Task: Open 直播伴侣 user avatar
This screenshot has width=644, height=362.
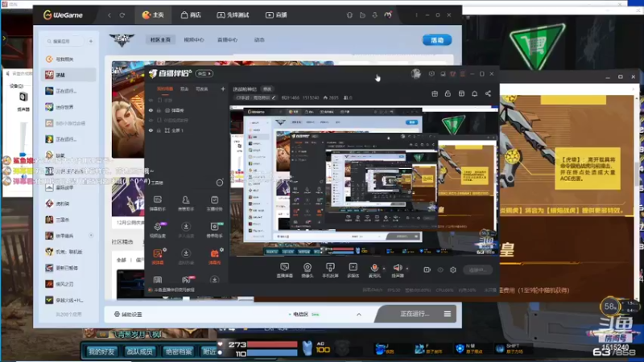Action: click(x=415, y=73)
